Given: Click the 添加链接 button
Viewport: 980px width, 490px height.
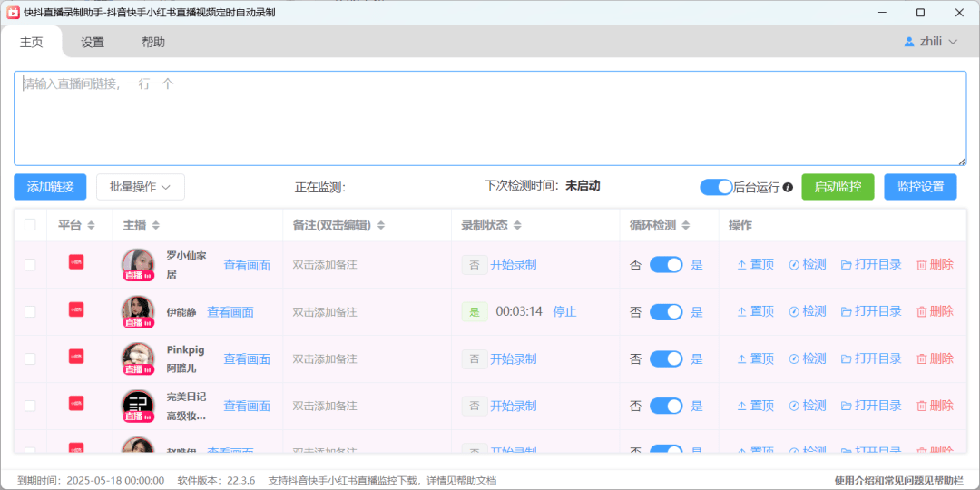Looking at the screenshot, I should coord(50,187).
